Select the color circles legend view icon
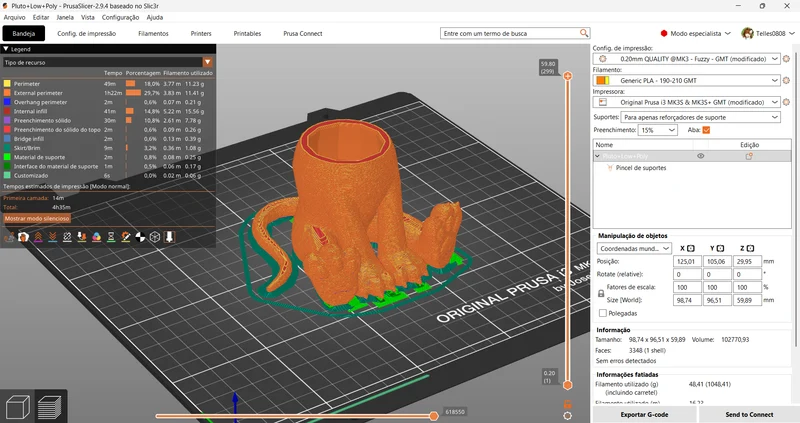This screenshot has height=423, width=800. 96,237
